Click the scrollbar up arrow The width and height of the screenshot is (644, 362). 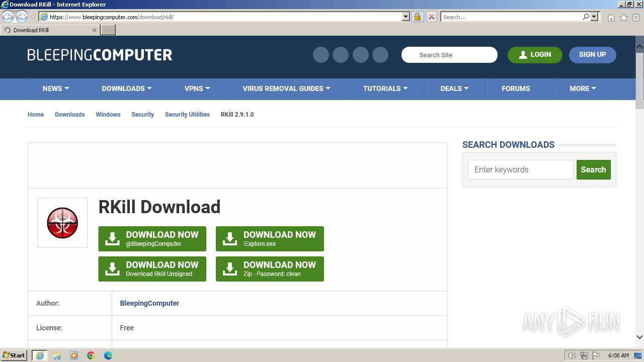pyautogui.click(x=639, y=46)
